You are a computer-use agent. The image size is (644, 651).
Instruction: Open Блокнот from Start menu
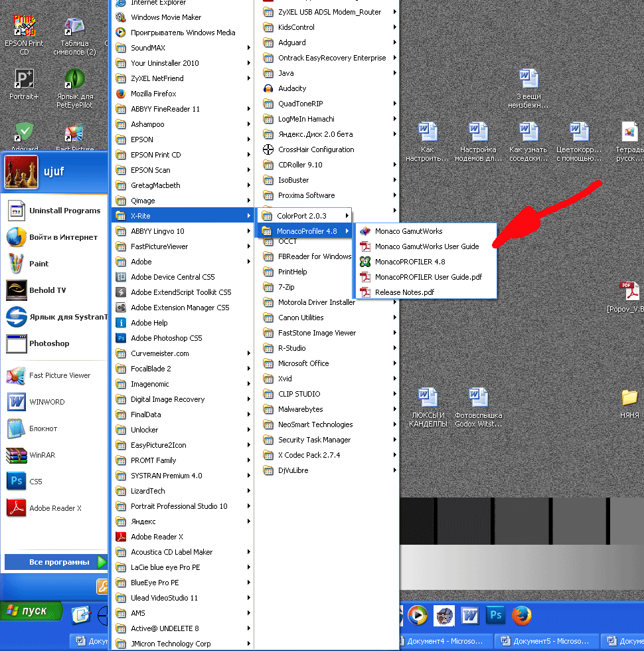point(54,428)
